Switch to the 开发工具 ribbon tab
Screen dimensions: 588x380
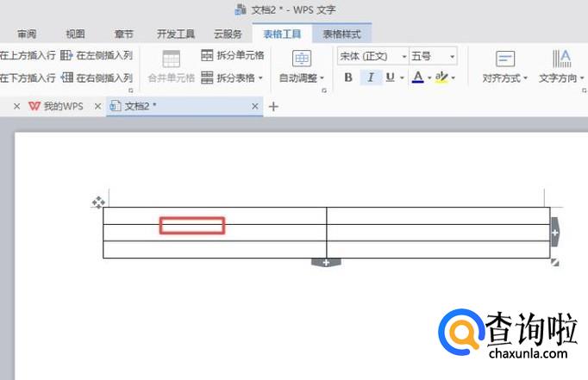click(175, 34)
